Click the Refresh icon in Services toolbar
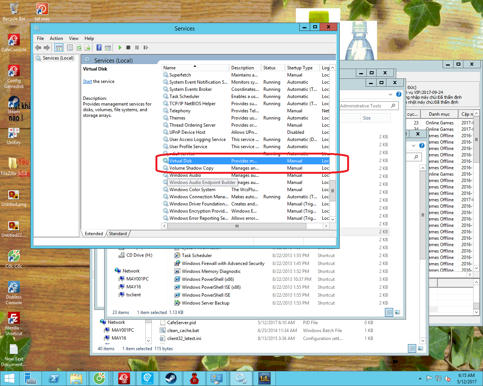This screenshot has width=483, height=386. pos(79,48)
